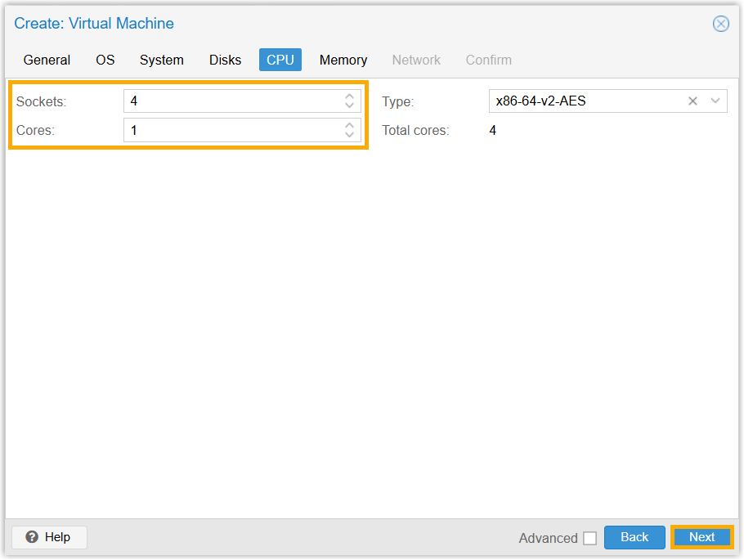Enable the Advanced options checkbox

click(589, 538)
